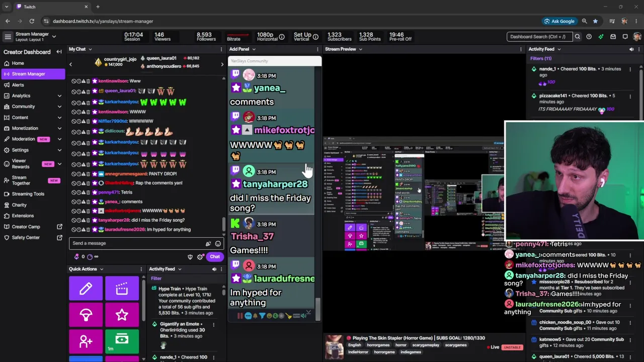Toggle the bell alert in chat widget

coord(255,316)
